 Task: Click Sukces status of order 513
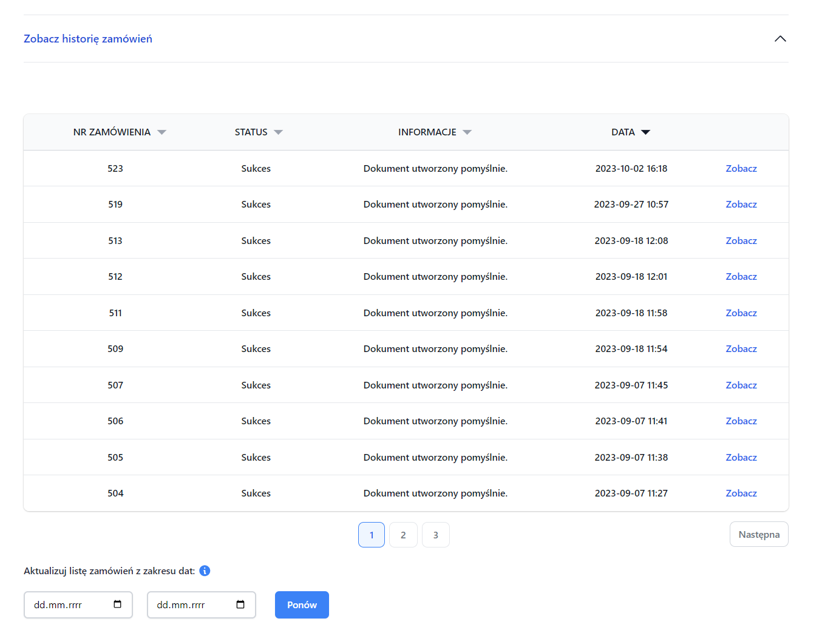(x=256, y=240)
